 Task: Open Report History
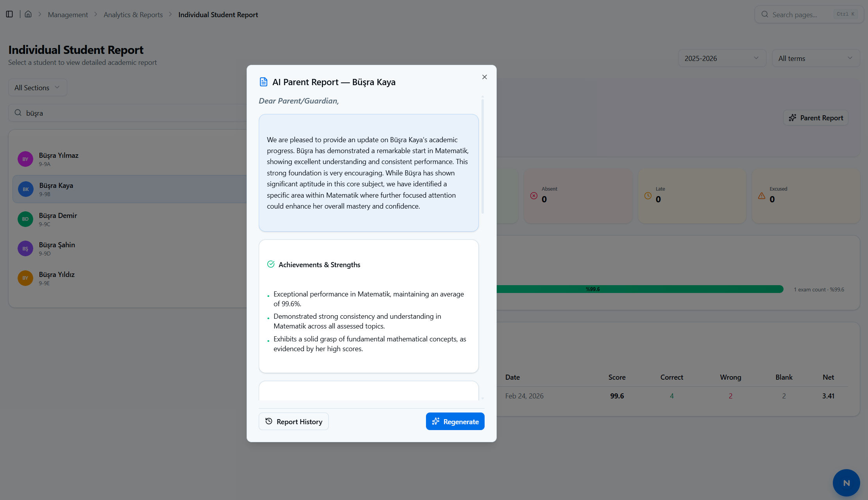pyautogui.click(x=294, y=421)
